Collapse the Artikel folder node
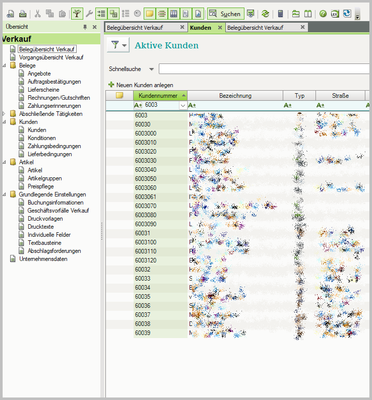The image size is (372, 400). tap(5, 162)
